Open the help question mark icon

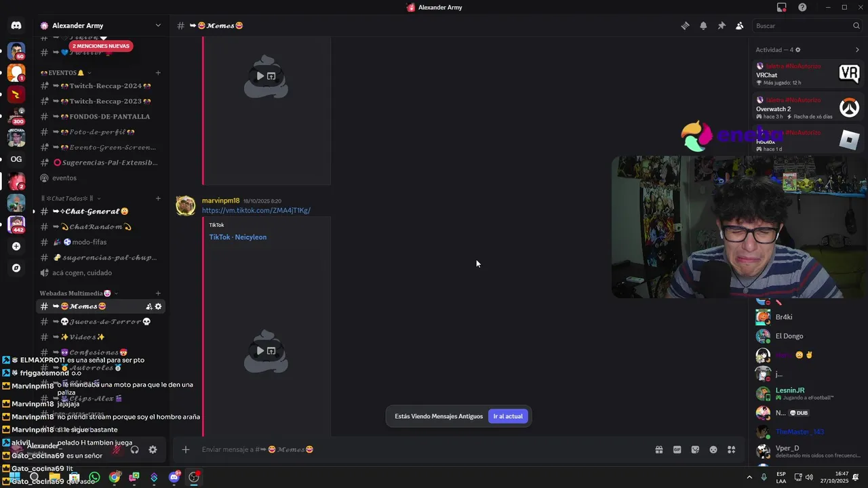click(x=802, y=7)
